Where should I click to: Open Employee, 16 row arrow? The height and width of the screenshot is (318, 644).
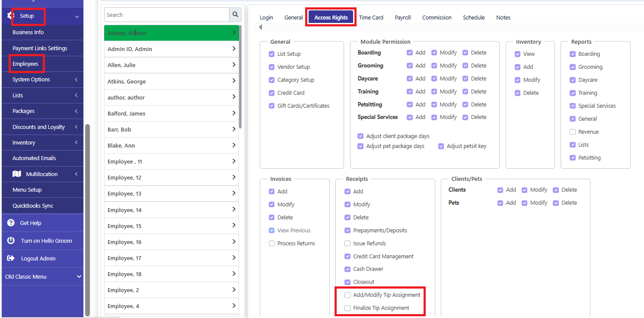[234, 241]
